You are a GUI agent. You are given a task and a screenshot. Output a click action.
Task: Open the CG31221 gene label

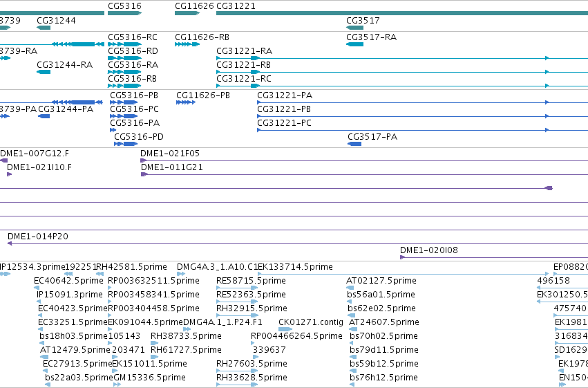click(x=236, y=6)
